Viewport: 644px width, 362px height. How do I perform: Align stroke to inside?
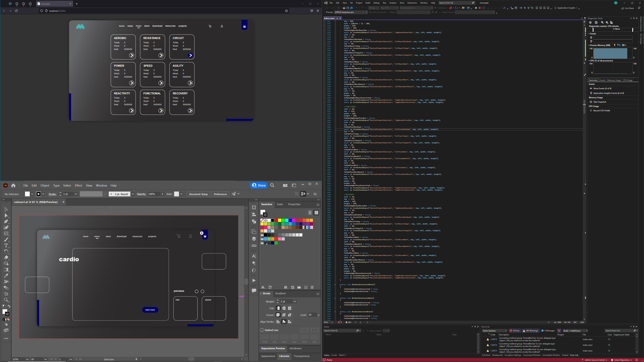(284, 322)
